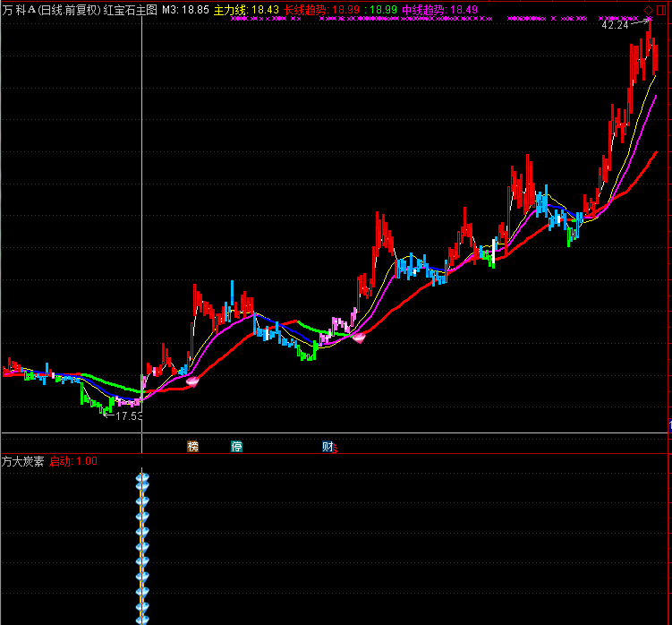Screen dimensions: 672x625
Task: Click the 启动 value label in lower panel
Action: (x=73, y=461)
